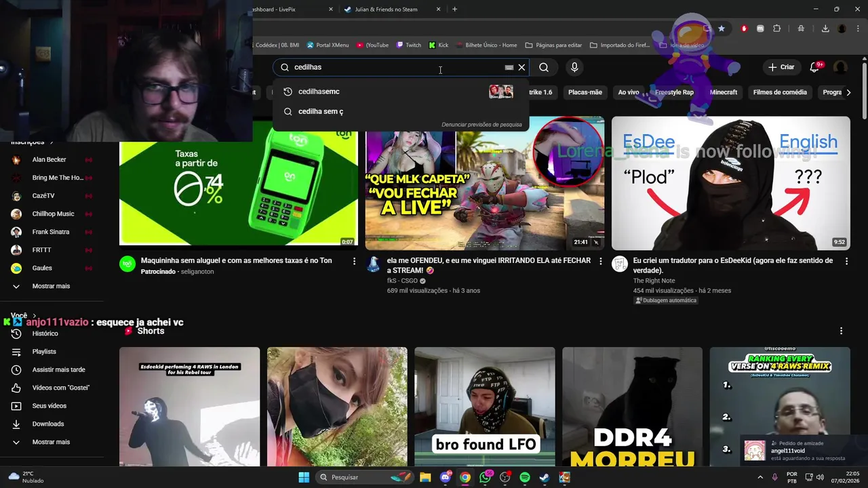Screen dimensions: 868x488
Task: Open fkS - CSGO channel name
Action: click(x=402, y=281)
